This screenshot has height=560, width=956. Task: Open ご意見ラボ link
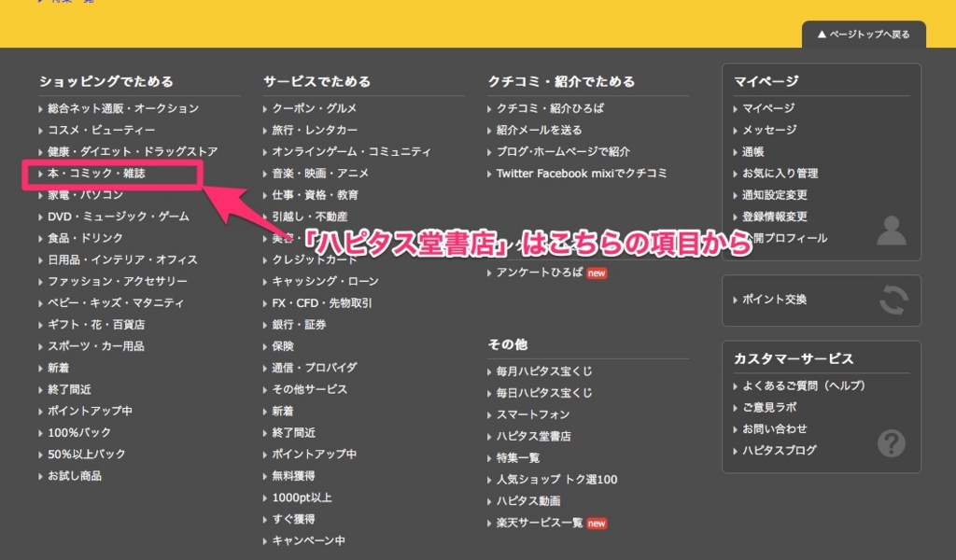(769, 407)
